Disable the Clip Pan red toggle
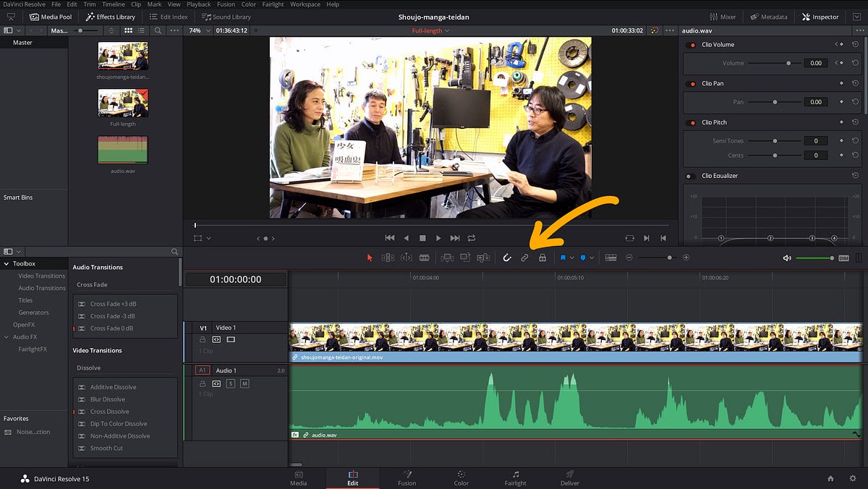868x489 pixels. tap(692, 83)
